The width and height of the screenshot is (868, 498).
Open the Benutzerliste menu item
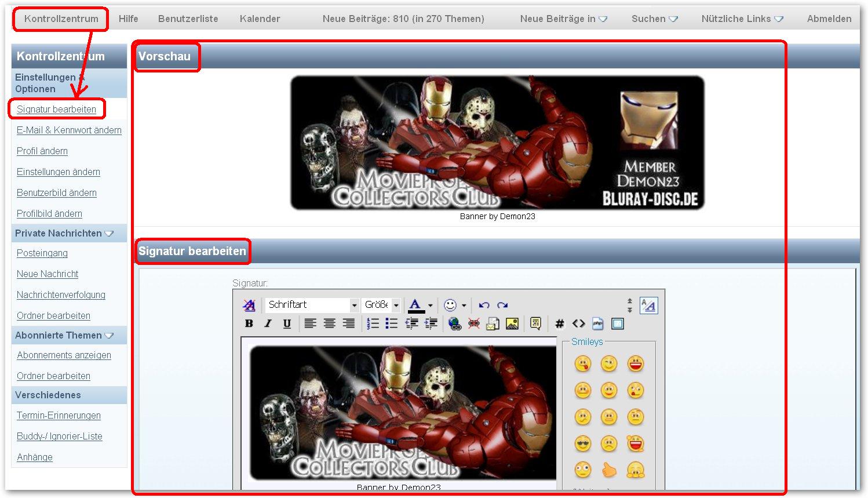click(188, 19)
